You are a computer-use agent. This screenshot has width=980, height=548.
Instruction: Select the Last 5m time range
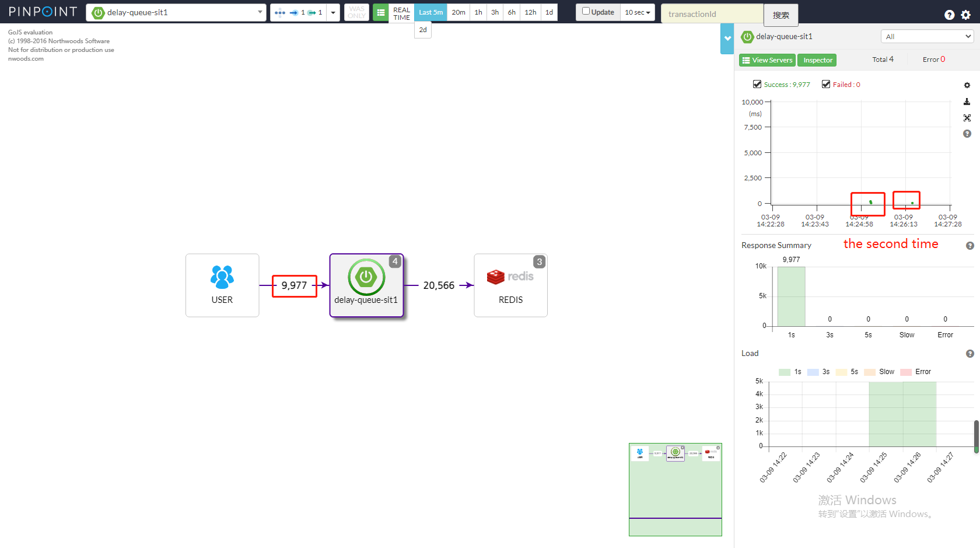(430, 12)
